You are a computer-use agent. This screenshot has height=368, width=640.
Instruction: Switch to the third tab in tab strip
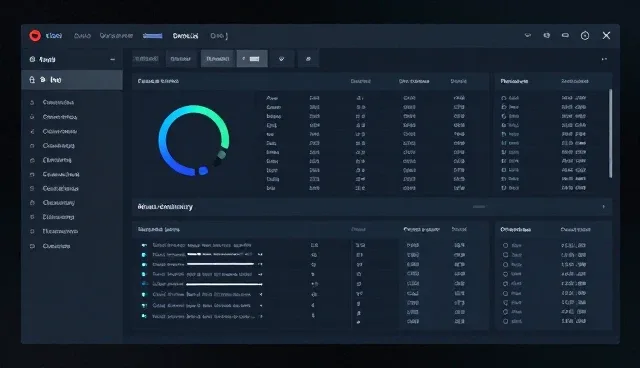tap(218, 59)
